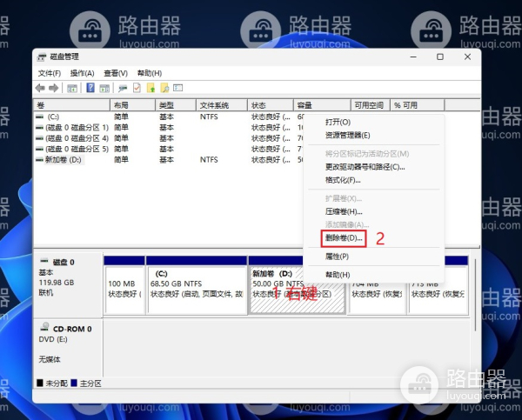
Task: Select 磁盘 0 磁盘分区 5 volume row
Action: click(169, 149)
